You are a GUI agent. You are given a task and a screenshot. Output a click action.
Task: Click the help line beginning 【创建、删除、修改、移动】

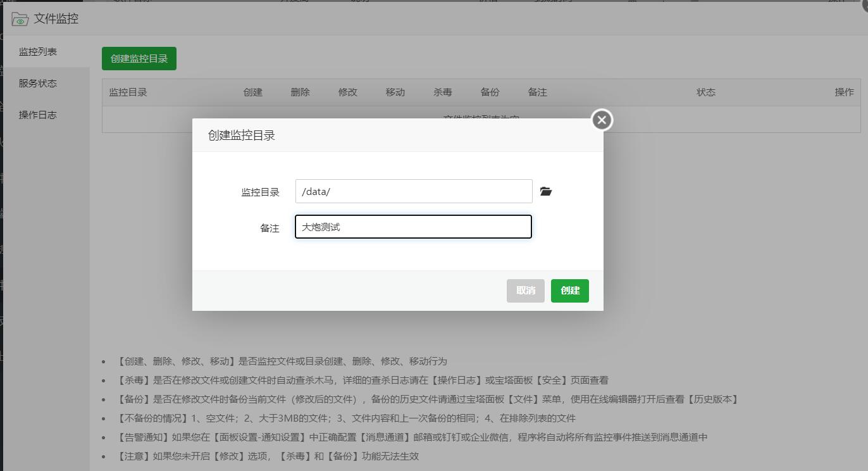click(282, 361)
